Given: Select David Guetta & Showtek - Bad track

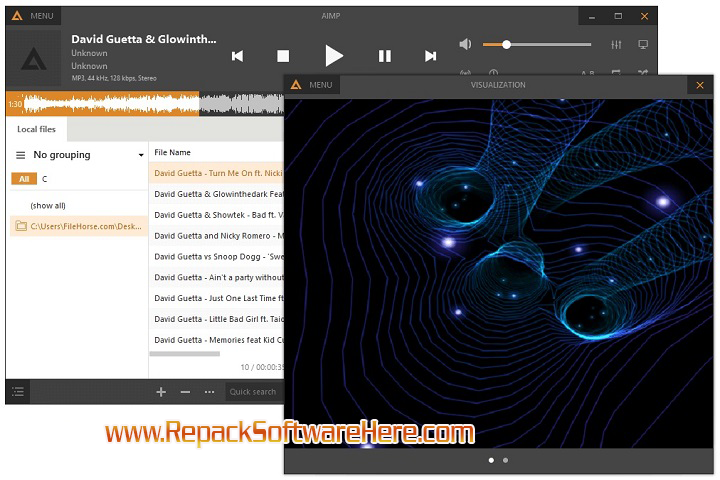Looking at the screenshot, I should pos(217,215).
